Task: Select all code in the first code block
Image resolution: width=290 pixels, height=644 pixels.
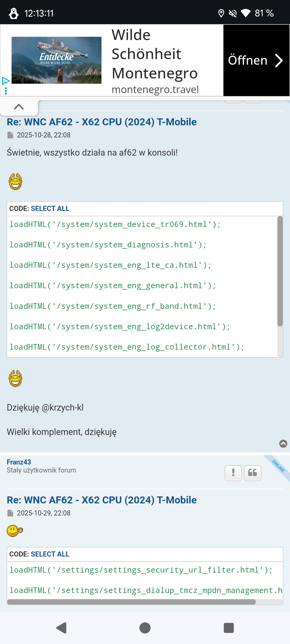Action: 50,208
